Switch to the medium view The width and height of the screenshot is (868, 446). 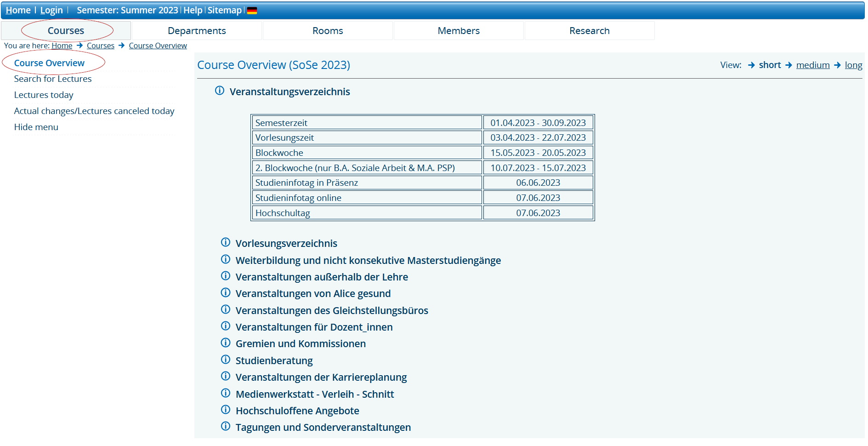click(813, 65)
